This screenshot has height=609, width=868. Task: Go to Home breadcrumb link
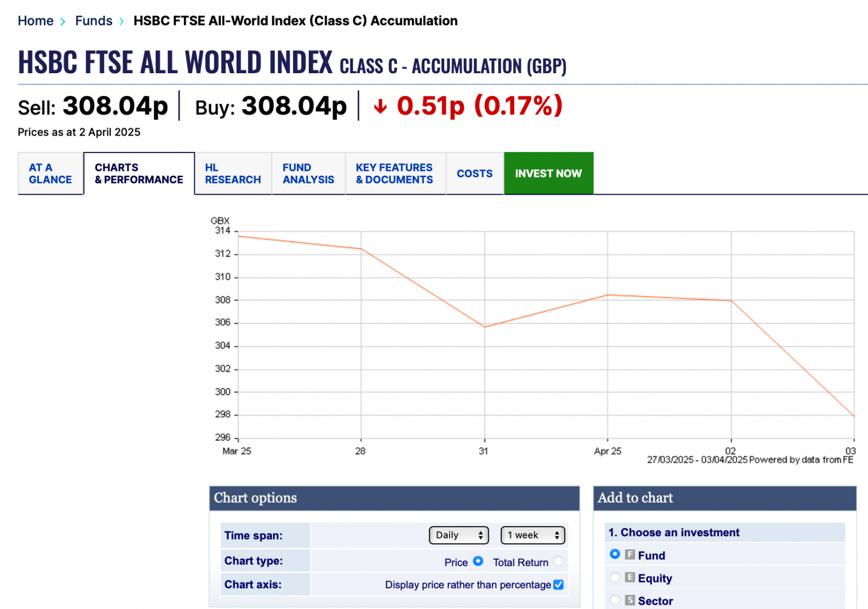pos(35,21)
